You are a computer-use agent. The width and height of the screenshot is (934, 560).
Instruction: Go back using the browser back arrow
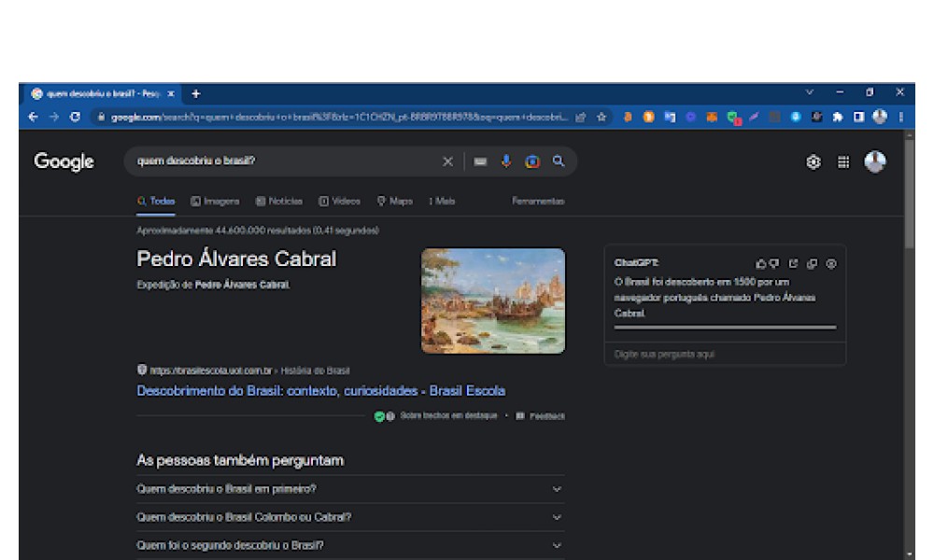34,118
